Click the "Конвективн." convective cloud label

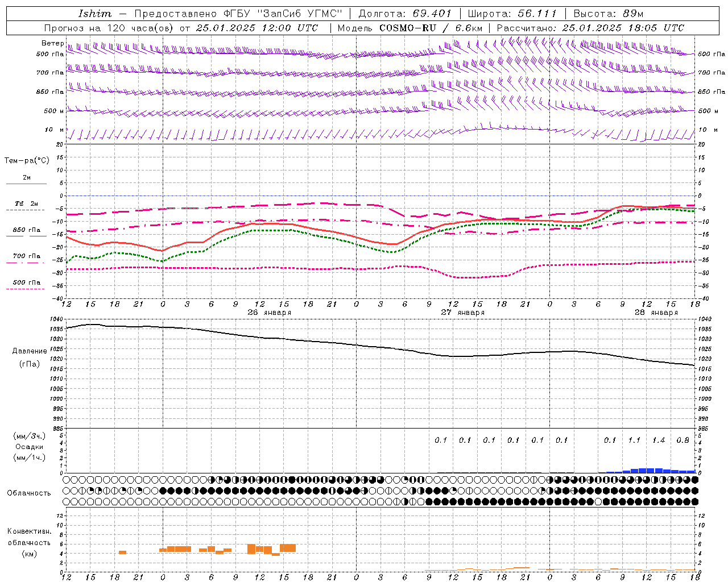pos(30,531)
